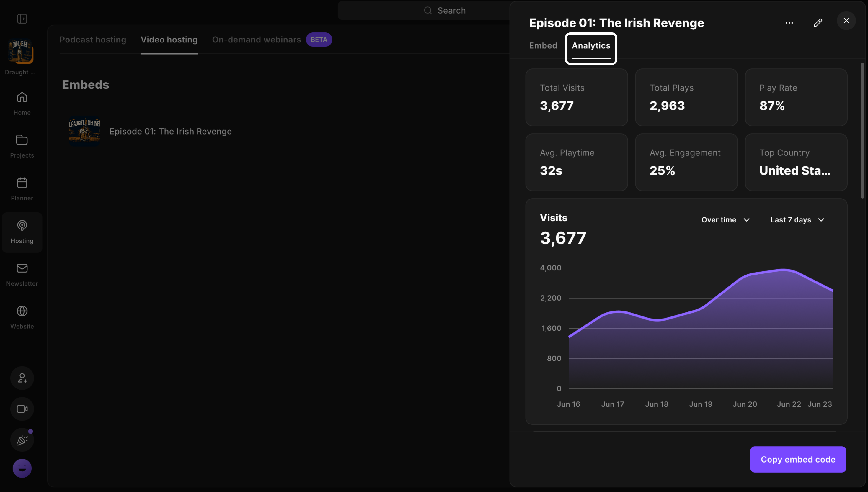Open the Over time dropdown
This screenshot has width=868, height=492.
726,220
